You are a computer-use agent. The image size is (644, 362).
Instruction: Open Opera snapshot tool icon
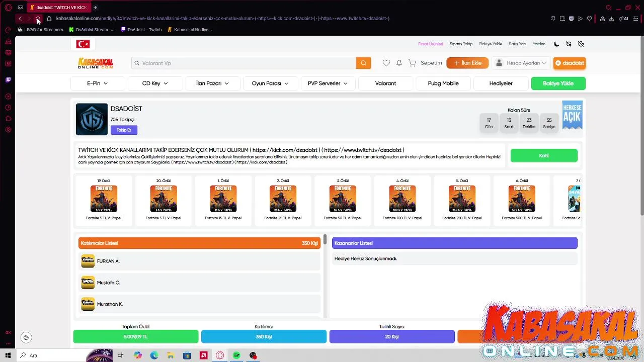point(562,19)
